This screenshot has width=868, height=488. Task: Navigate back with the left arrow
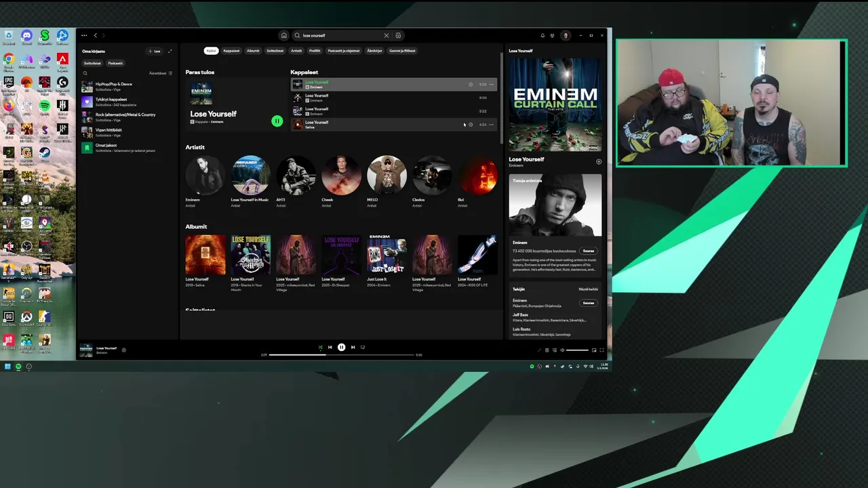point(96,35)
